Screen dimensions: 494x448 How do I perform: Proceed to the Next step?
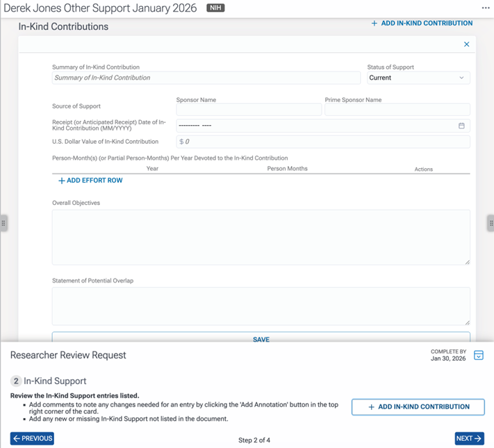[x=469, y=438]
